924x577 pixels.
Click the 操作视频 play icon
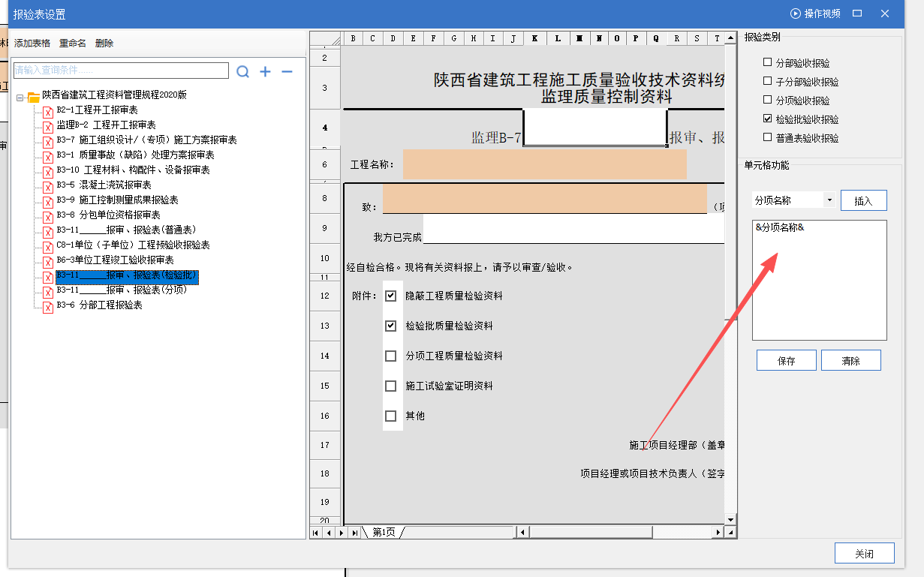tap(796, 14)
